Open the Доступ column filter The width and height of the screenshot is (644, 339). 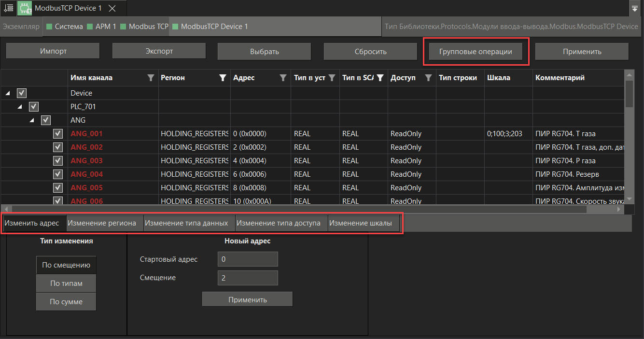tap(428, 78)
